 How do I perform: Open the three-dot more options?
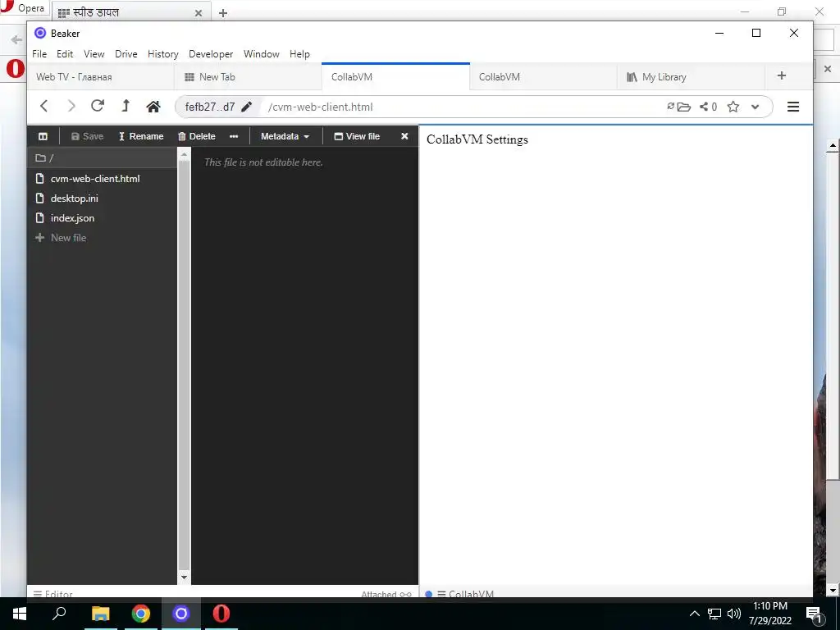[234, 136]
